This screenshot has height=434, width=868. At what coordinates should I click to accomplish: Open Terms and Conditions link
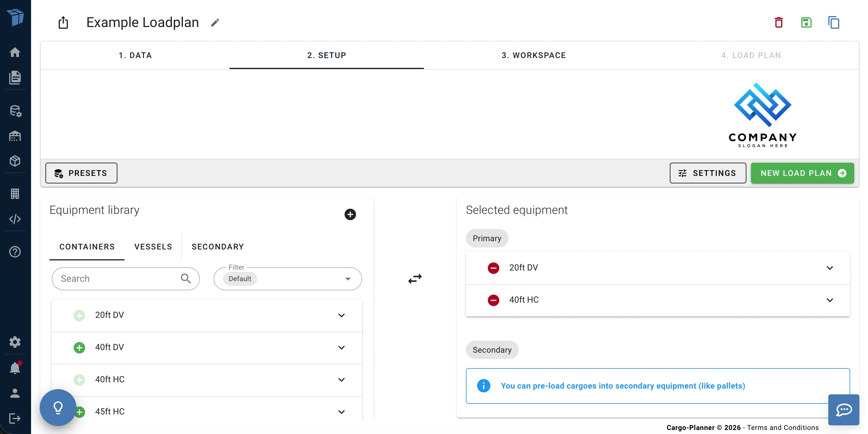pyautogui.click(x=782, y=428)
